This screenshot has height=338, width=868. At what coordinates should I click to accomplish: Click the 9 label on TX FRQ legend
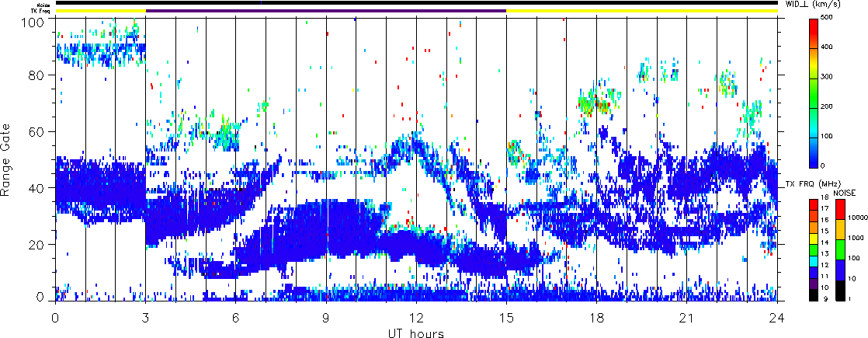point(825,298)
